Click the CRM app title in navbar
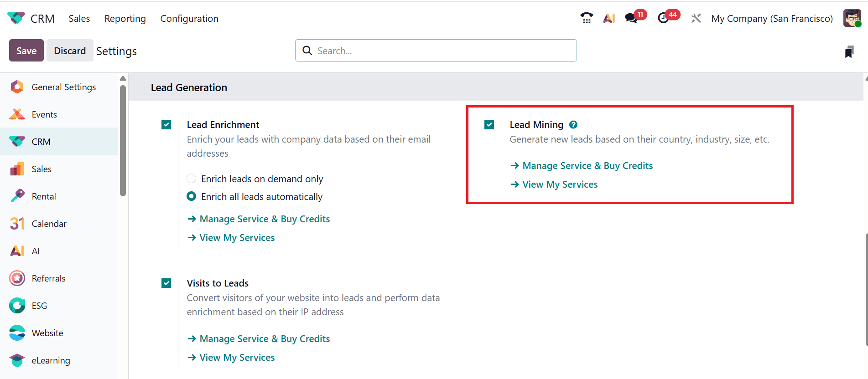Viewport: 868px width, 379px height. (x=42, y=19)
